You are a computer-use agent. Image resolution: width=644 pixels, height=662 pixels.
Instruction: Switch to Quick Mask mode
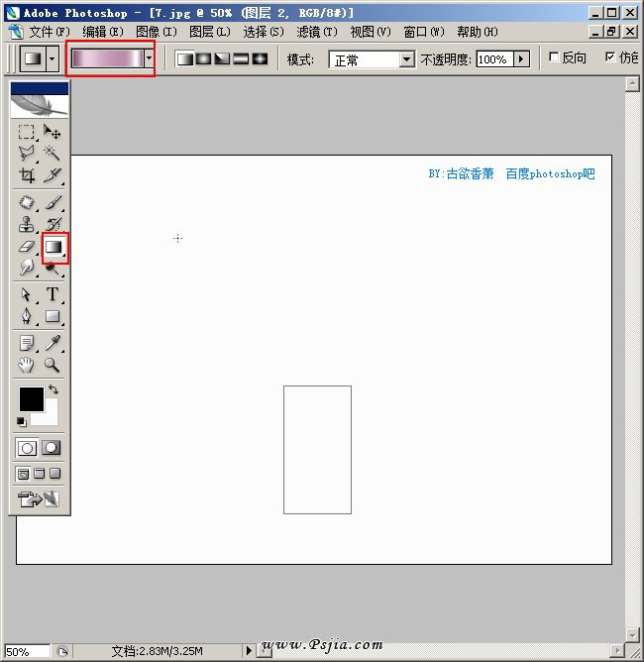[x=52, y=448]
